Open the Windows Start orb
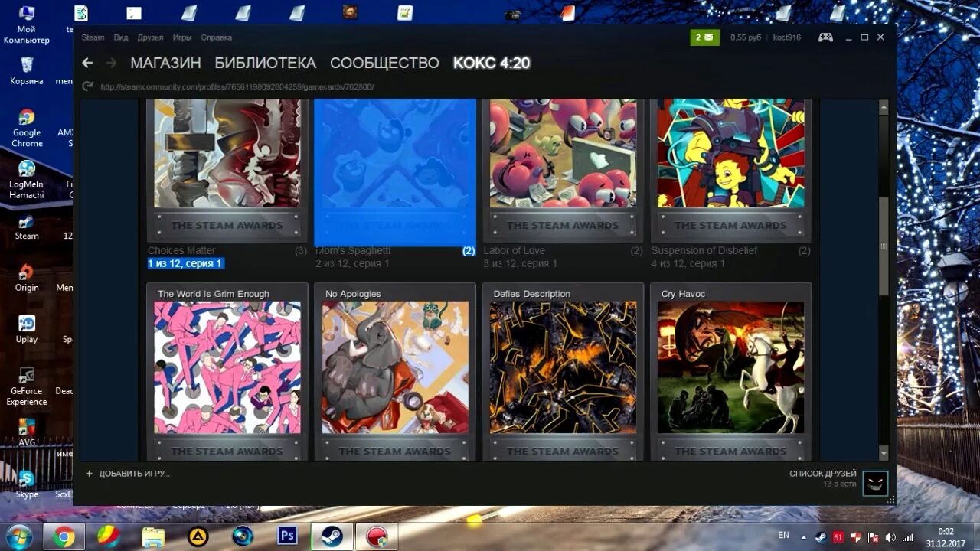Image resolution: width=980 pixels, height=551 pixels. coord(18,536)
